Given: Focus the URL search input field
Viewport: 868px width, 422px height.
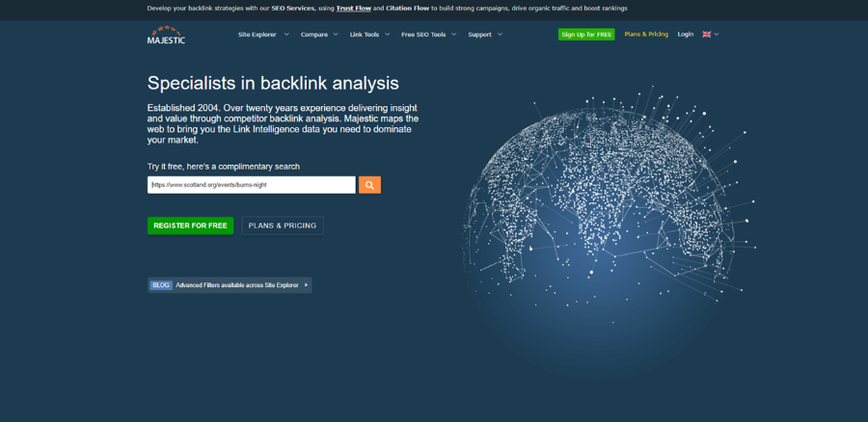Looking at the screenshot, I should click(x=251, y=185).
